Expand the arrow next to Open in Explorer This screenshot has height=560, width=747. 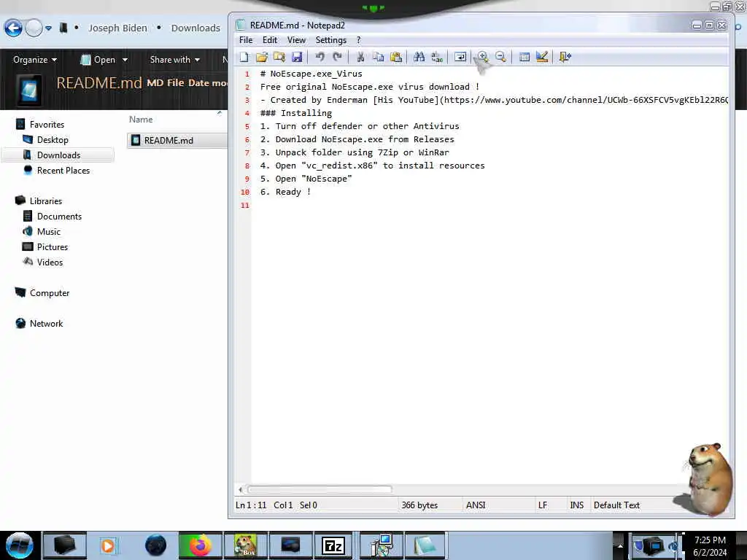(125, 60)
